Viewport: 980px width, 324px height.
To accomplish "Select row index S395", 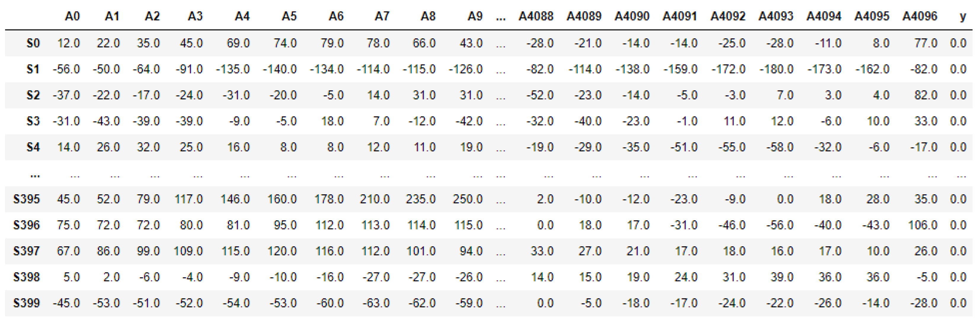I will click(26, 199).
